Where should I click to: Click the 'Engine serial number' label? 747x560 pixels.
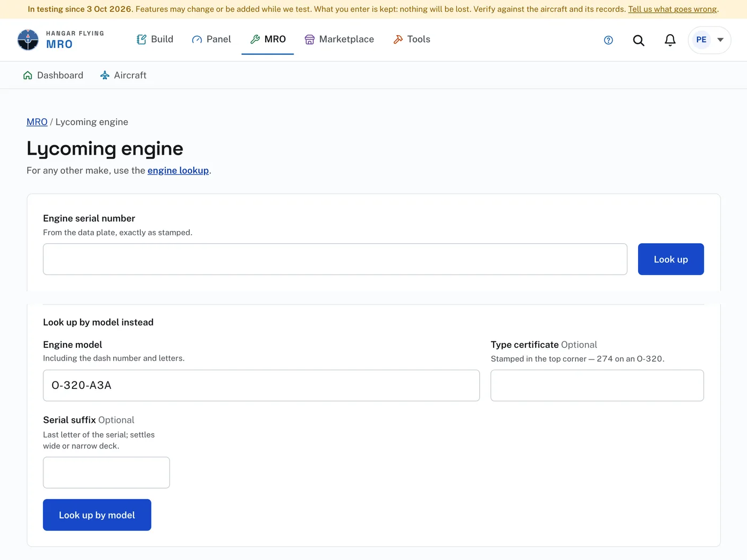89,218
